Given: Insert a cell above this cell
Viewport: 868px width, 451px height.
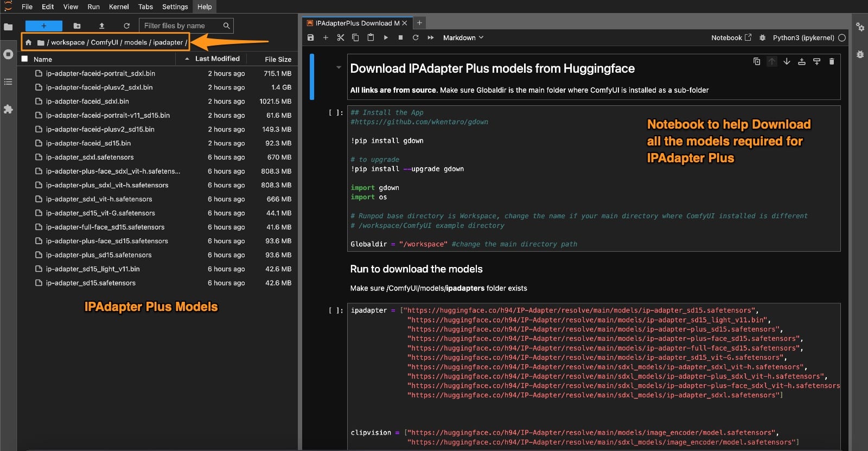Looking at the screenshot, I should 801,61.
